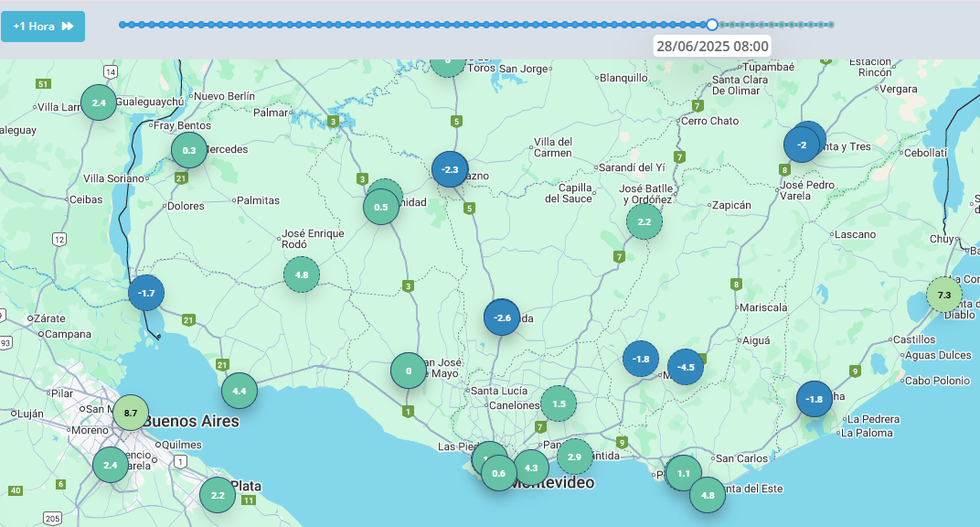Click the last dot on the timeline
Image resolution: width=980 pixels, height=527 pixels.
point(831,25)
